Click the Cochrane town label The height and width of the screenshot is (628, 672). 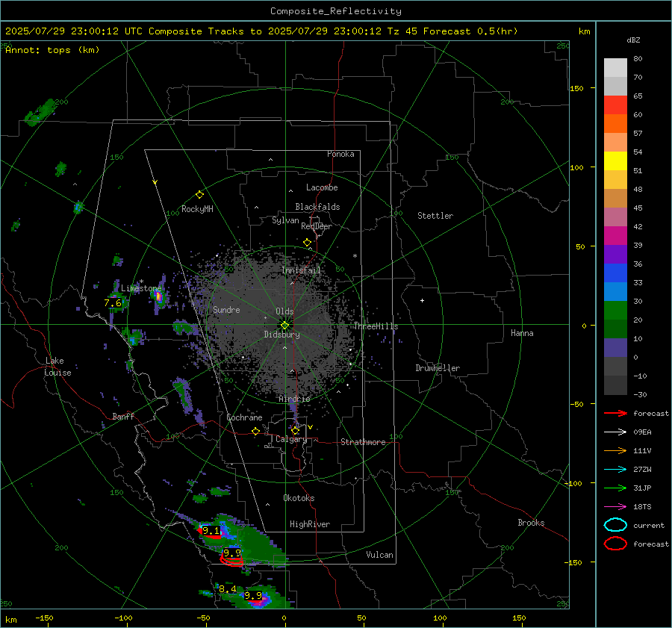coord(244,417)
